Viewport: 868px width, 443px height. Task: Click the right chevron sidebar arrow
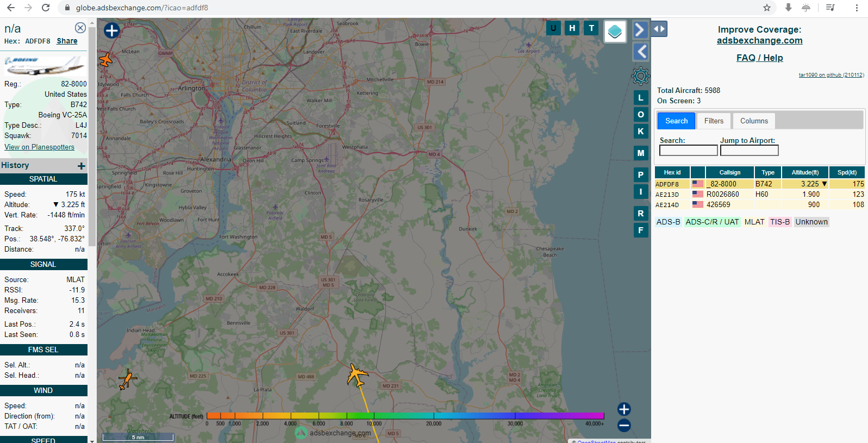tap(640, 29)
